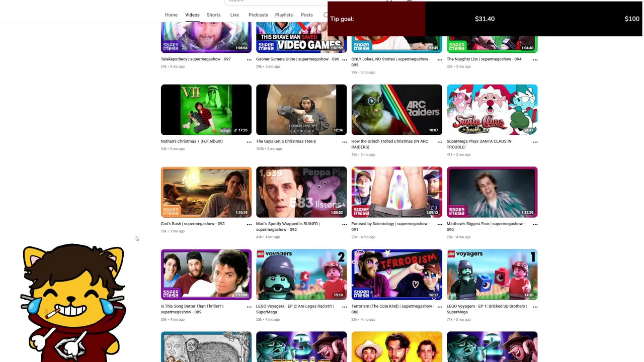
Task: Open title link Telekepathecy supermegashow 097
Action: tap(196, 59)
